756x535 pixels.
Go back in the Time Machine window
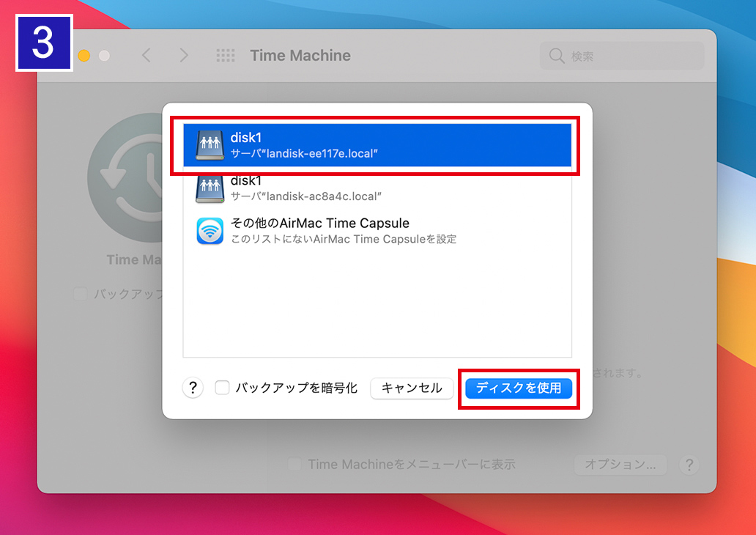146,56
